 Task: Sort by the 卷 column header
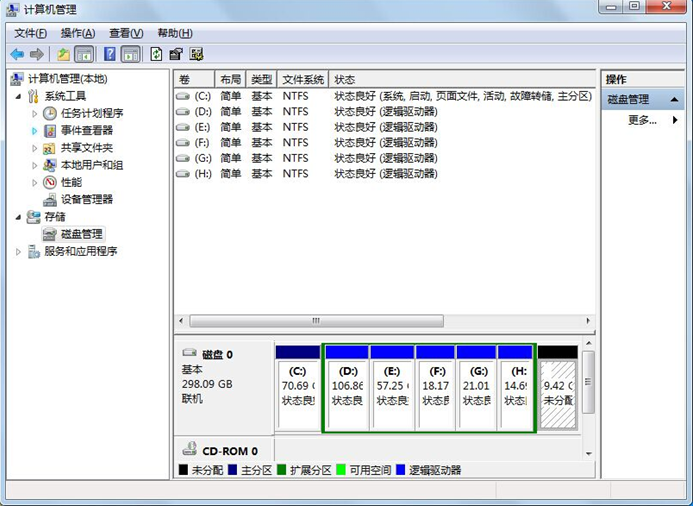tap(194, 80)
